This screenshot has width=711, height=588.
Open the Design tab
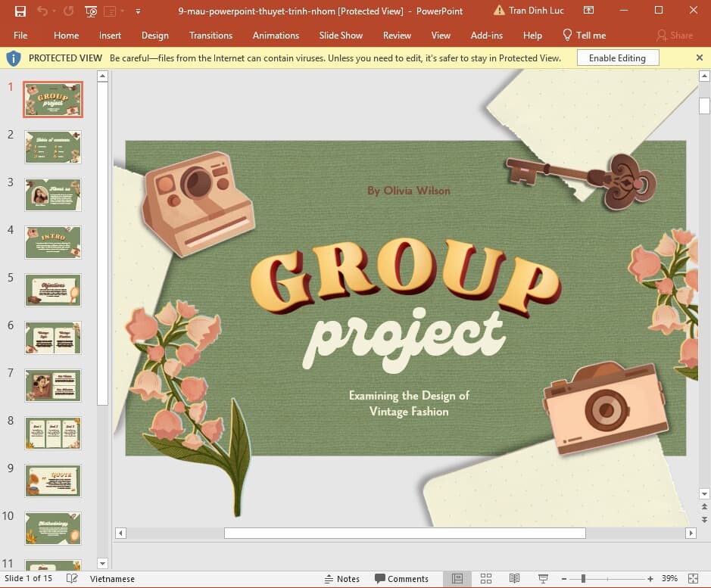(x=155, y=35)
